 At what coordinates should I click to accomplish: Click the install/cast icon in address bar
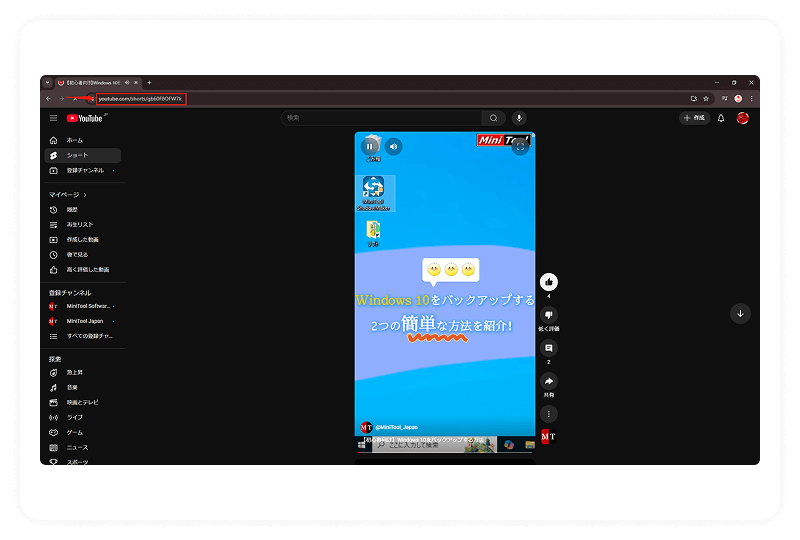click(694, 99)
